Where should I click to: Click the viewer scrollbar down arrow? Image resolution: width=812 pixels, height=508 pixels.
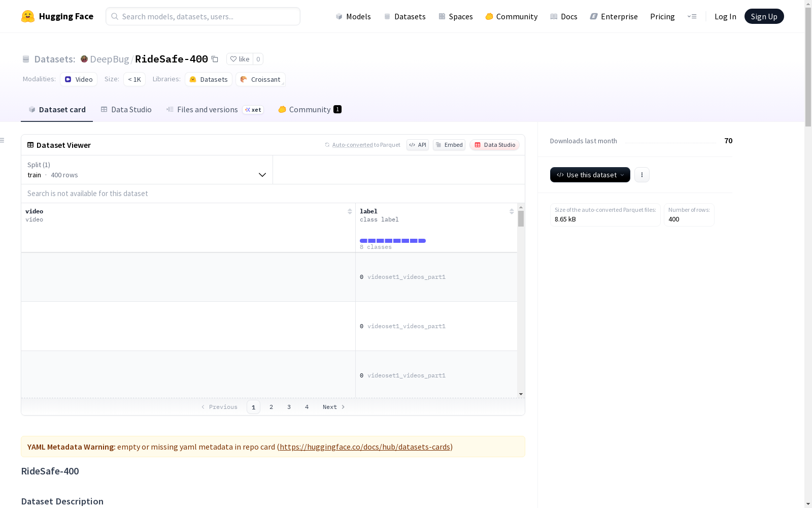click(x=521, y=394)
